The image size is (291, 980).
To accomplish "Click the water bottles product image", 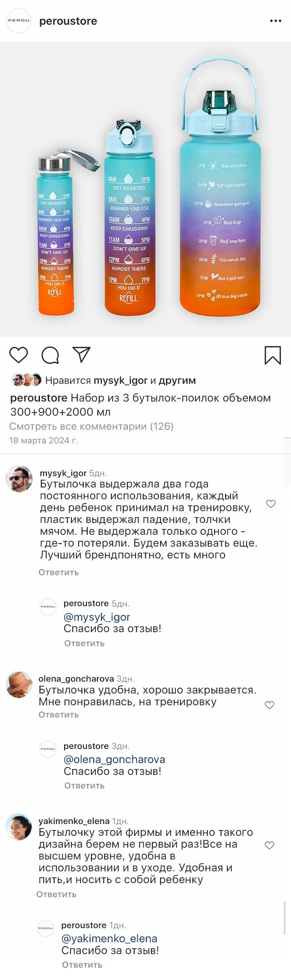I will 145,189.
